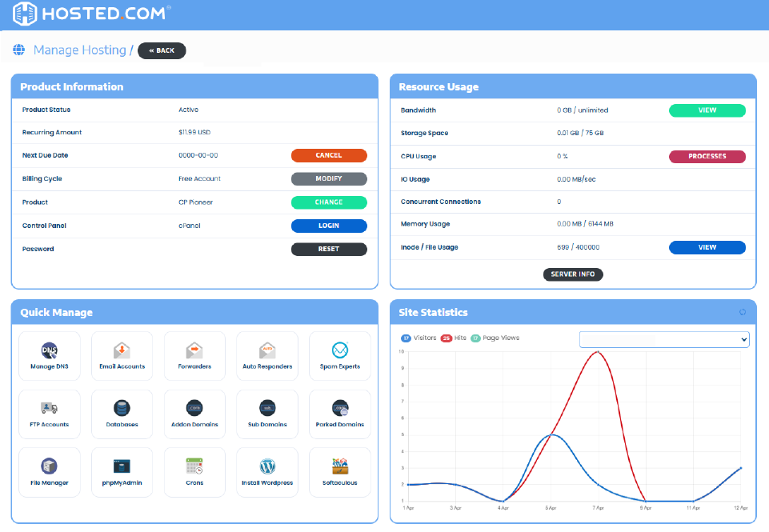Open the Forwarders tile

coord(194,356)
